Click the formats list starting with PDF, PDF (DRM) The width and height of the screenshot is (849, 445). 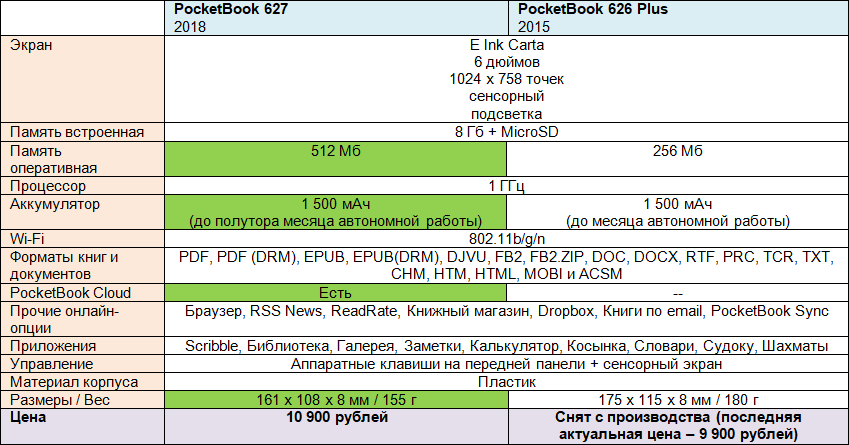(x=506, y=265)
